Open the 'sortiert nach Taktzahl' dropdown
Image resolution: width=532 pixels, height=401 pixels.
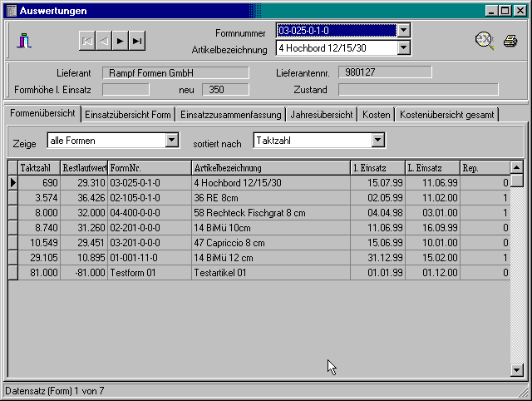coord(378,140)
